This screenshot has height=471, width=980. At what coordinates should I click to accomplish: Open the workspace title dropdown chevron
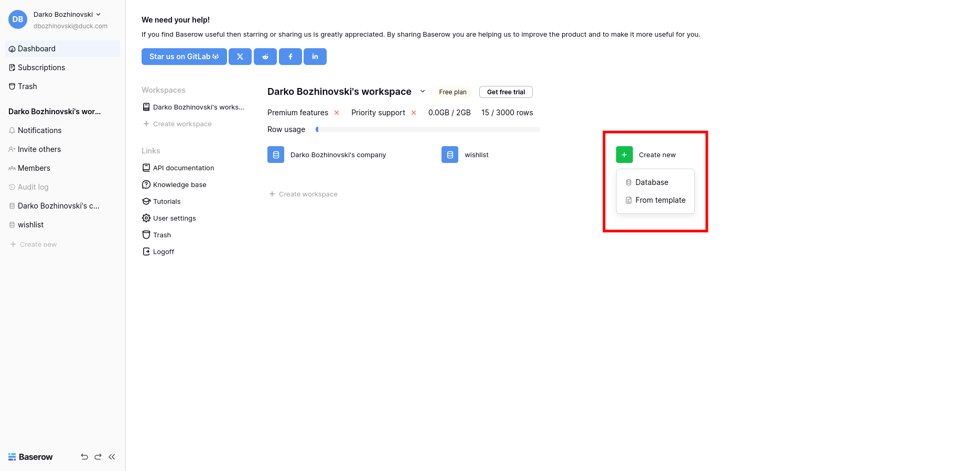click(423, 92)
